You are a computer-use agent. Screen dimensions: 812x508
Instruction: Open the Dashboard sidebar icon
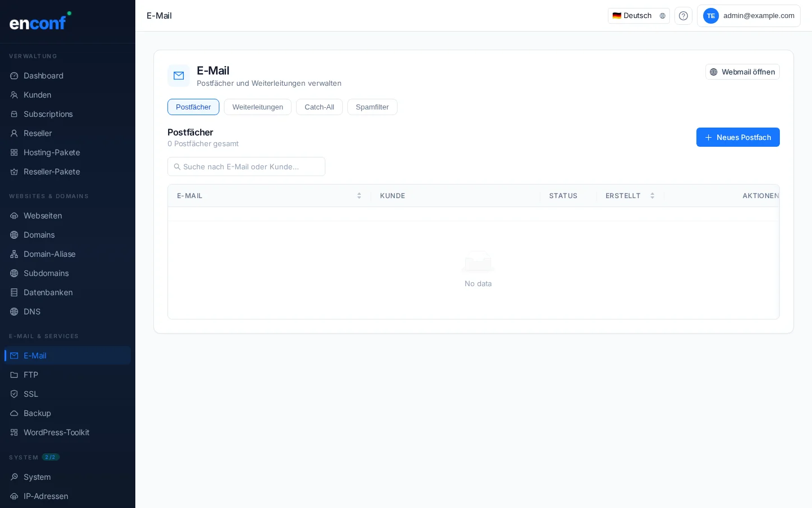(x=14, y=76)
